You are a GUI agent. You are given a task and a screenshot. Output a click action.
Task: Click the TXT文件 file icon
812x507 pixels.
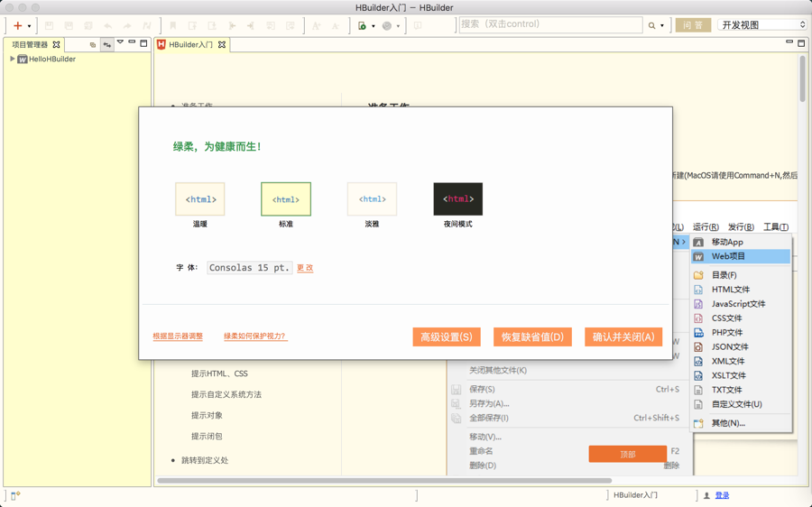[x=698, y=390]
